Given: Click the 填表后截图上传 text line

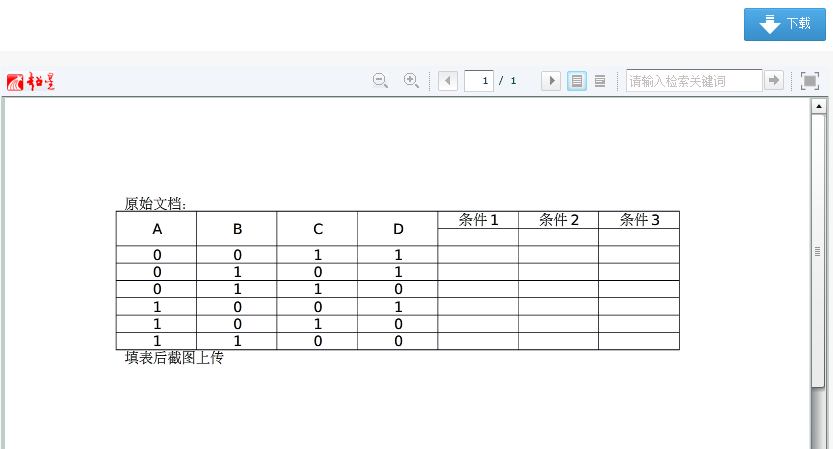Looking at the screenshot, I should tap(174, 358).
